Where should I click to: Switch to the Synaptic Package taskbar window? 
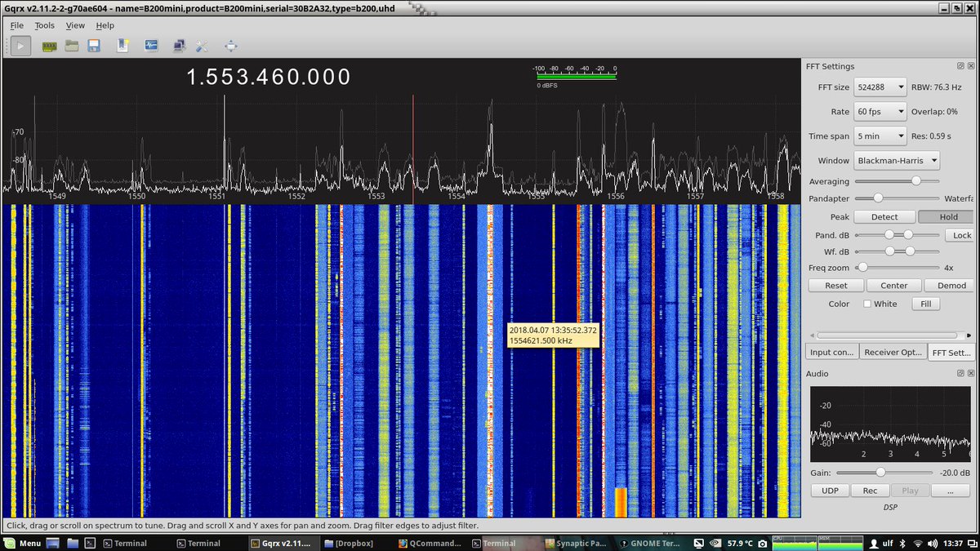pos(575,543)
